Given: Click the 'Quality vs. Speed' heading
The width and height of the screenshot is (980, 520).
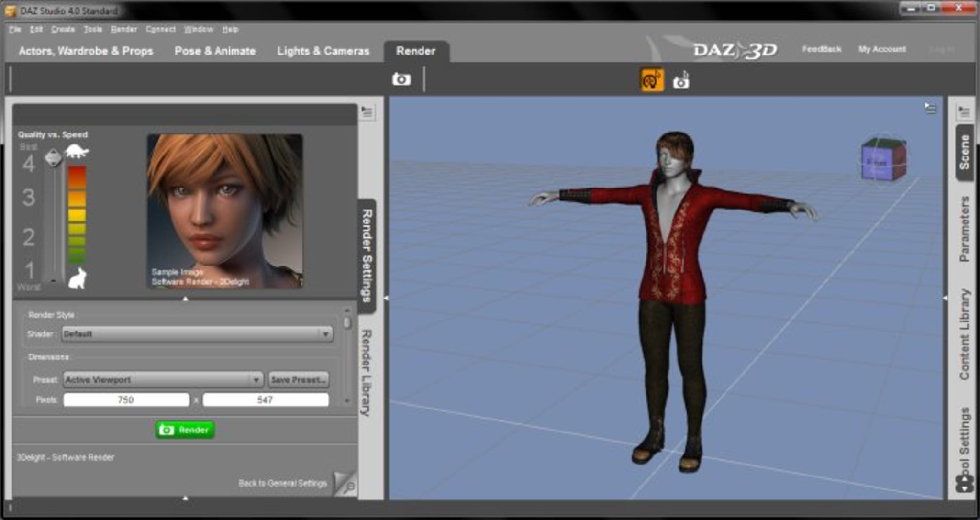Looking at the screenshot, I should pyautogui.click(x=53, y=134).
